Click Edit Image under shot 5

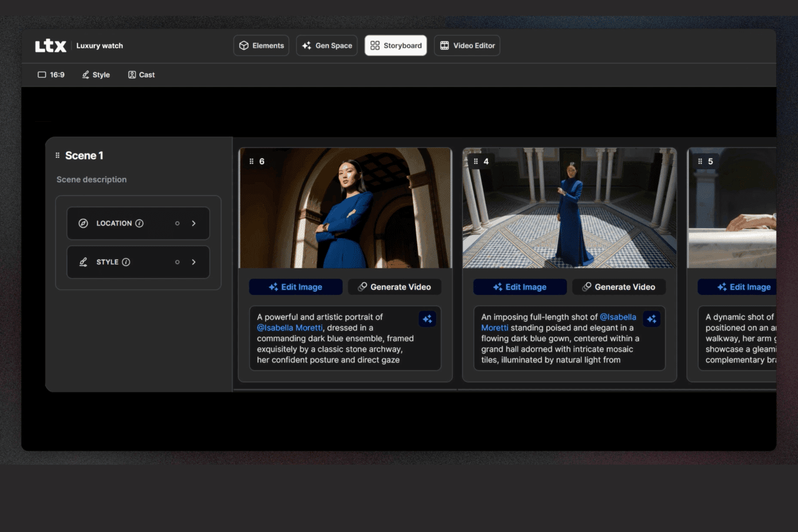(x=737, y=287)
